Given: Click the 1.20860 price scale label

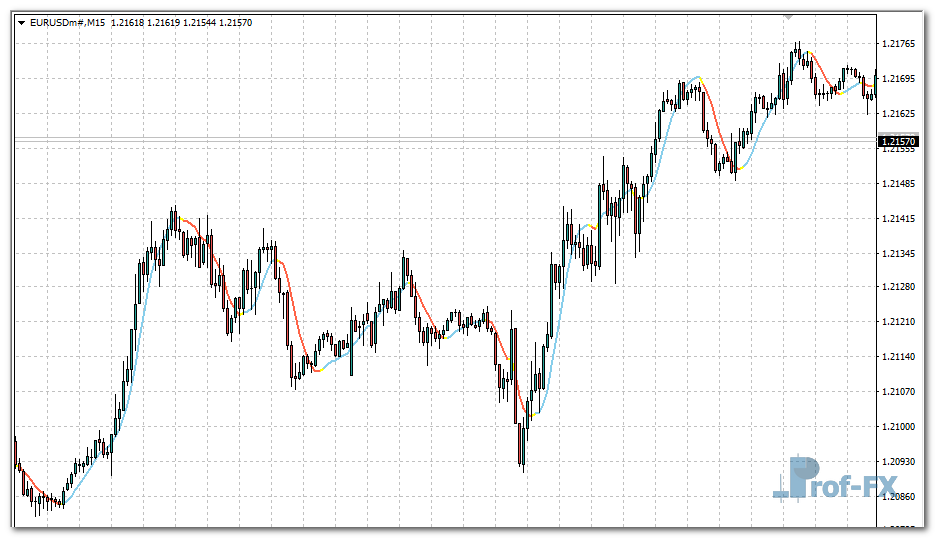Looking at the screenshot, I should (x=901, y=496).
